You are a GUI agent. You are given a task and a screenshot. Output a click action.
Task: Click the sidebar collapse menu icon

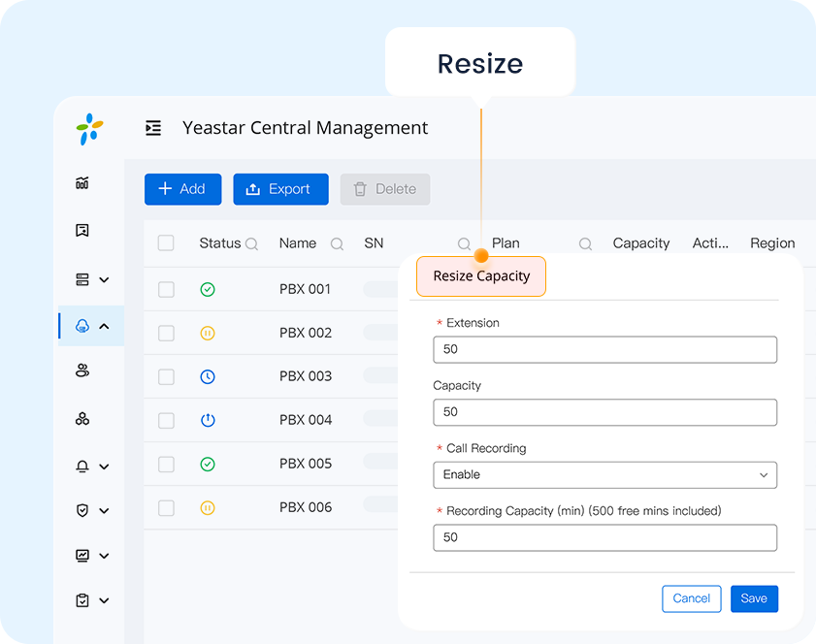[153, 128]
